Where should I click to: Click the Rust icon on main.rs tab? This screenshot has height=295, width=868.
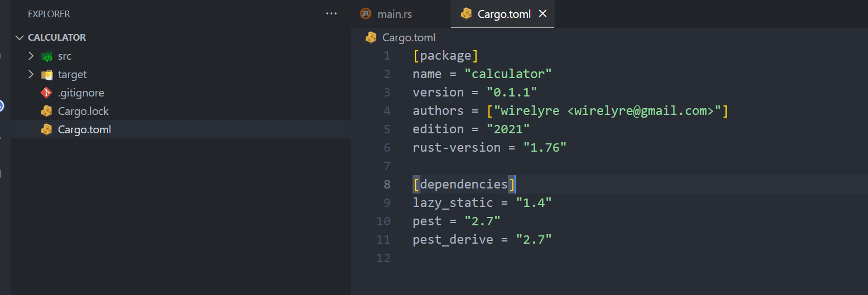366,14
